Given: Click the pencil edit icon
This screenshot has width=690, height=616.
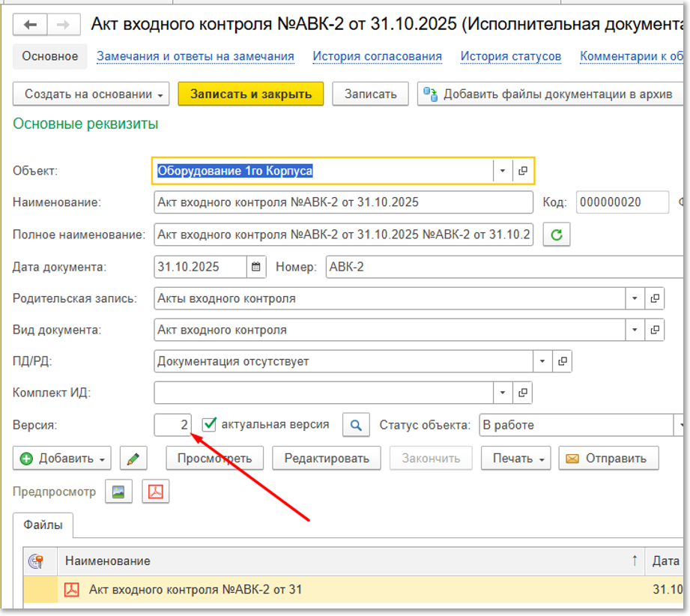Looking at the screenshot, I should 133,459.
